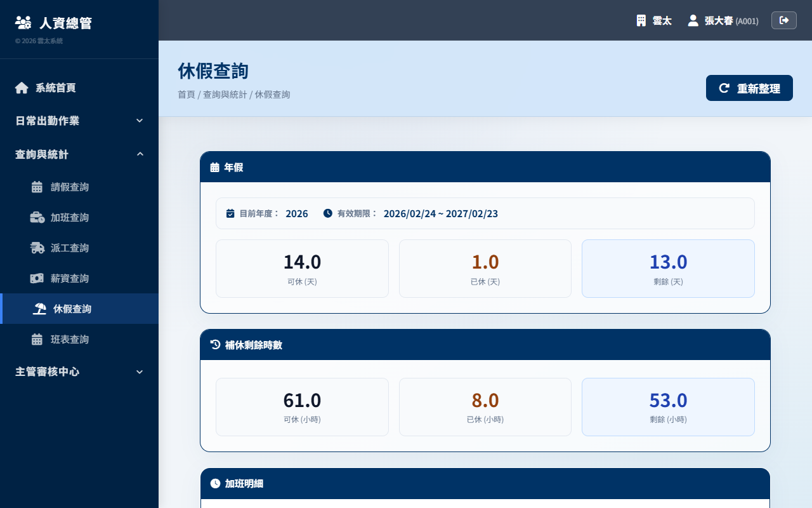This screenshot has width=812, height=508.
Task: Click the date range 2026/02/24 ~ 2027/02/23
Action: pyautogui.click(x=441, y=213)
